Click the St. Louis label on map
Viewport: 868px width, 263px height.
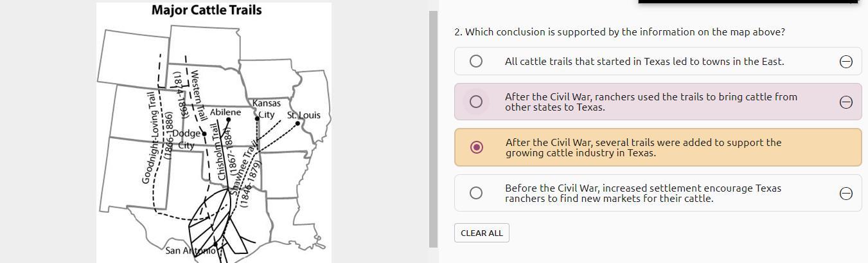coord(304,115)
